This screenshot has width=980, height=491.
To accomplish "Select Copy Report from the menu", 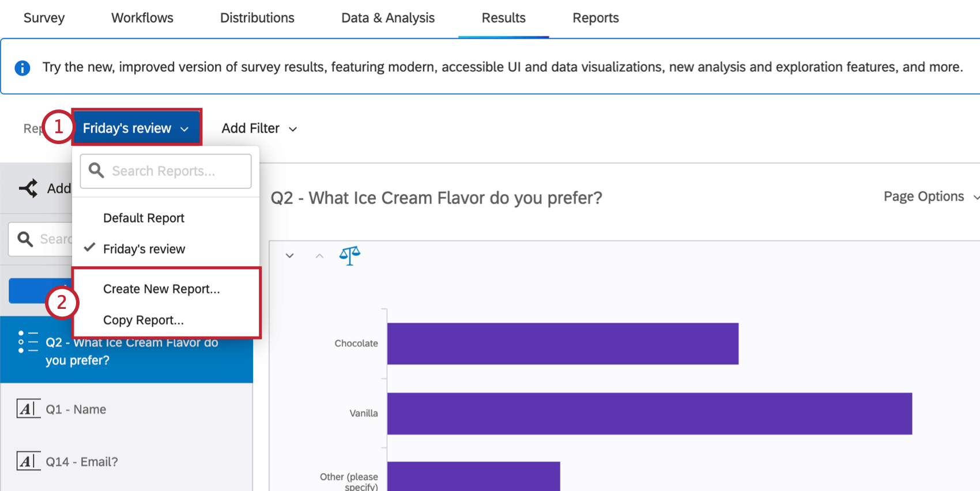I will pos(143,320).
